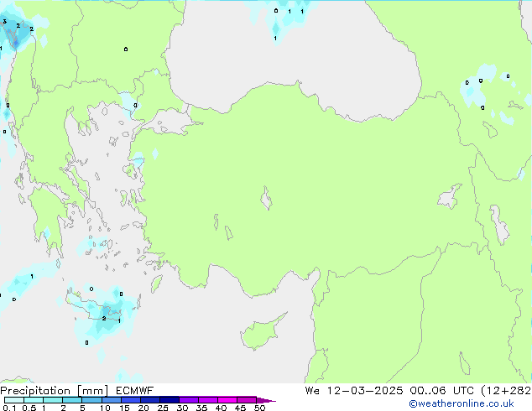Click the '0.1' legend scale label
The height and width of the screenshot is (411, 532).
point(9,408)
